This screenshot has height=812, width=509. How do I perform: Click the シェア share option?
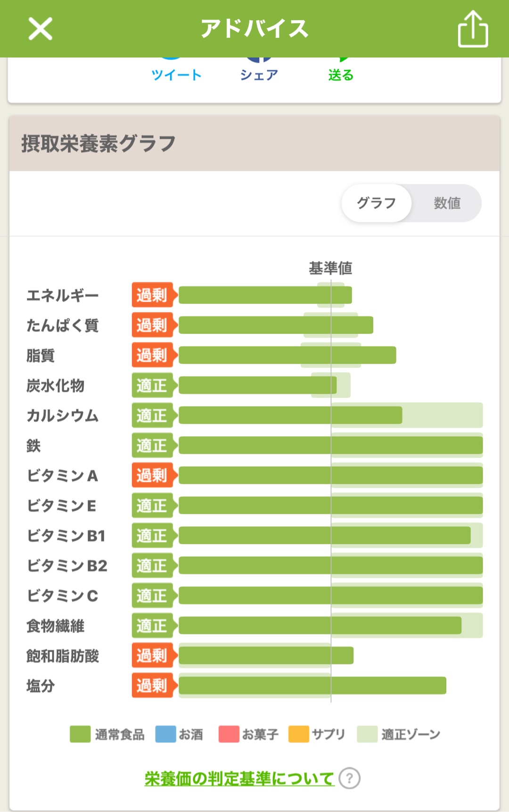click(x=259, y=74)
